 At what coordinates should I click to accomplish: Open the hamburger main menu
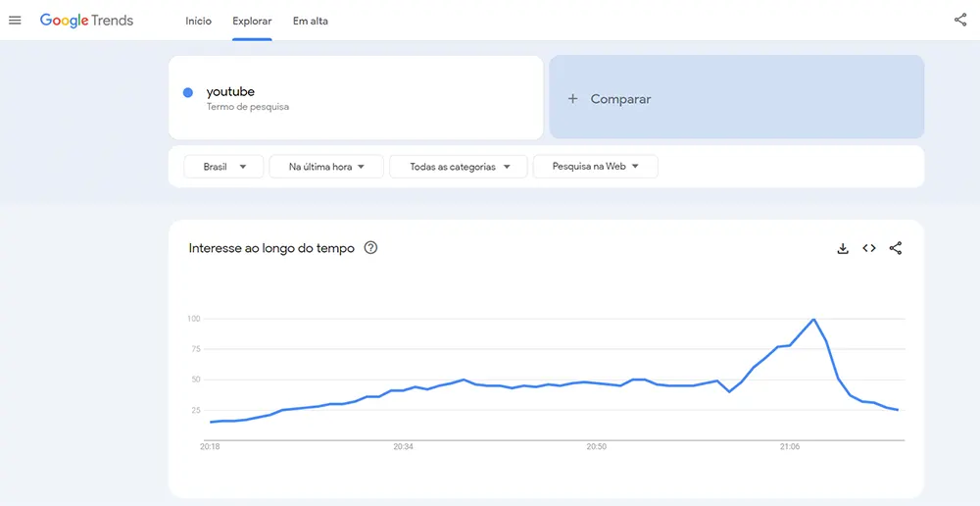tap(15, 21)
